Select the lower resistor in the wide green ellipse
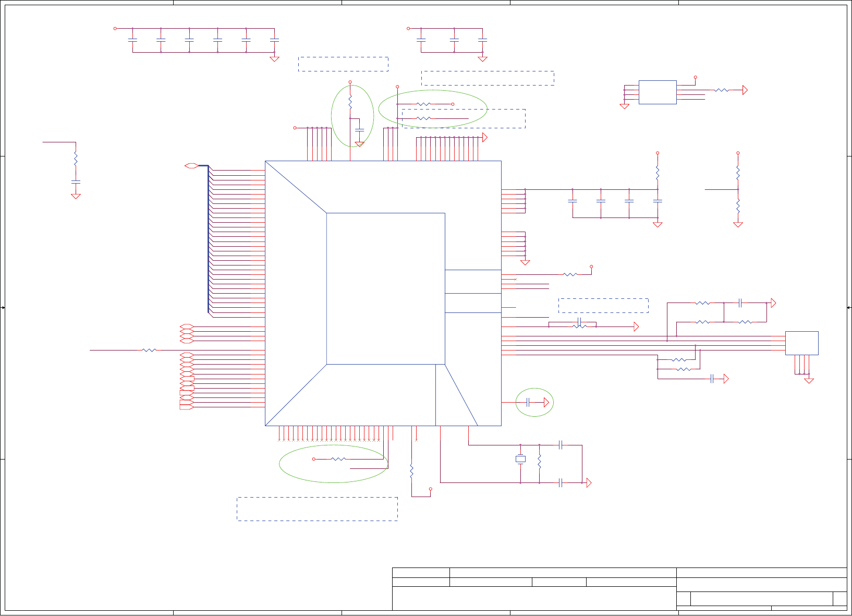 coord(424,118)
